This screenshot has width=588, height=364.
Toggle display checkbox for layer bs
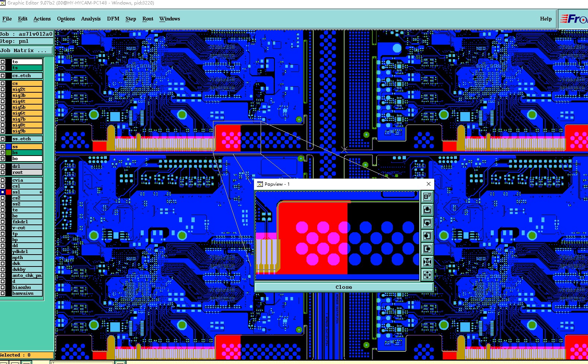pos(3,153)
